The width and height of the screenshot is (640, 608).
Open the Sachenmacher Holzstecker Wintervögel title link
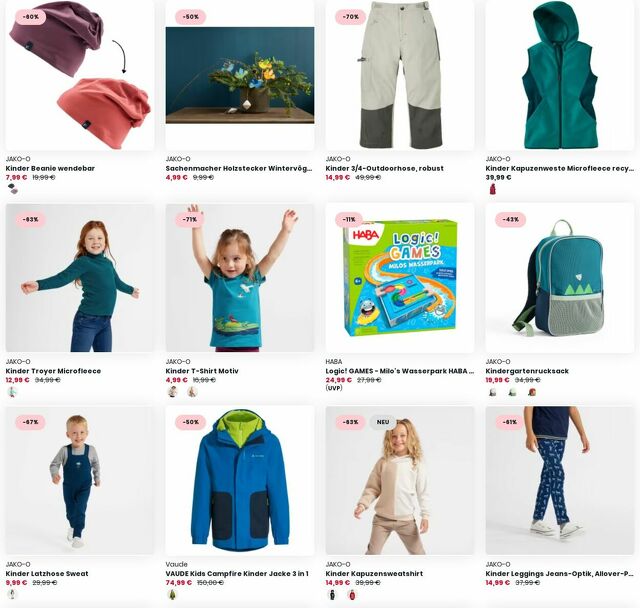point(239,168)
